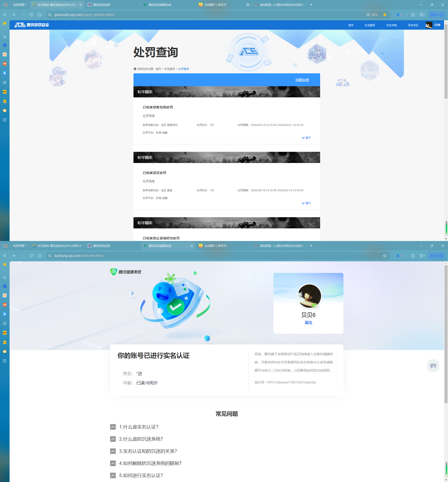Reload the page in the top gamesafe window
Screen dimensions: 448x482
(31, 15)
